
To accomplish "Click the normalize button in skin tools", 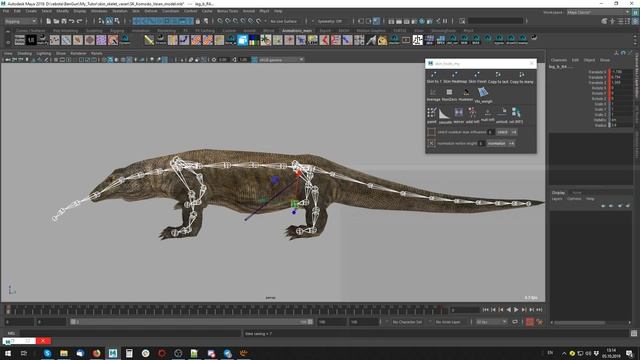I will (496, 143).
